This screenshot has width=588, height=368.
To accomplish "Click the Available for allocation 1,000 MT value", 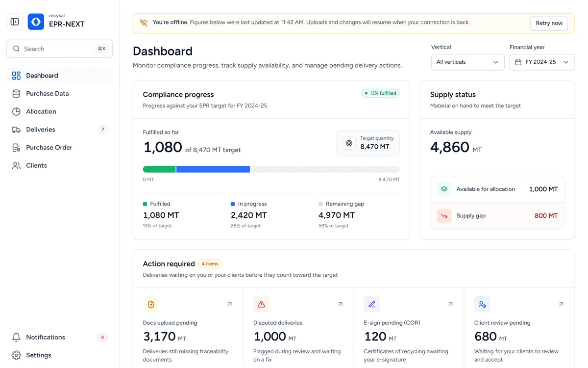I will coord(543,189).
